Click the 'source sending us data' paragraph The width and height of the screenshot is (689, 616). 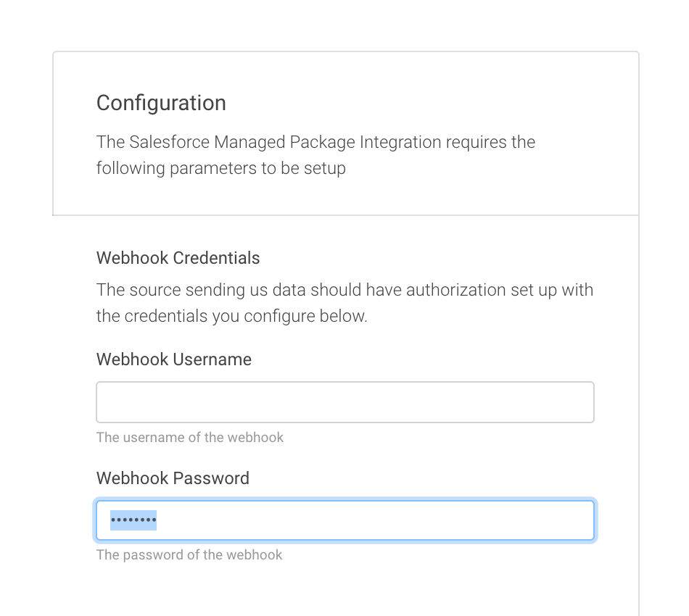click(344, 303)
